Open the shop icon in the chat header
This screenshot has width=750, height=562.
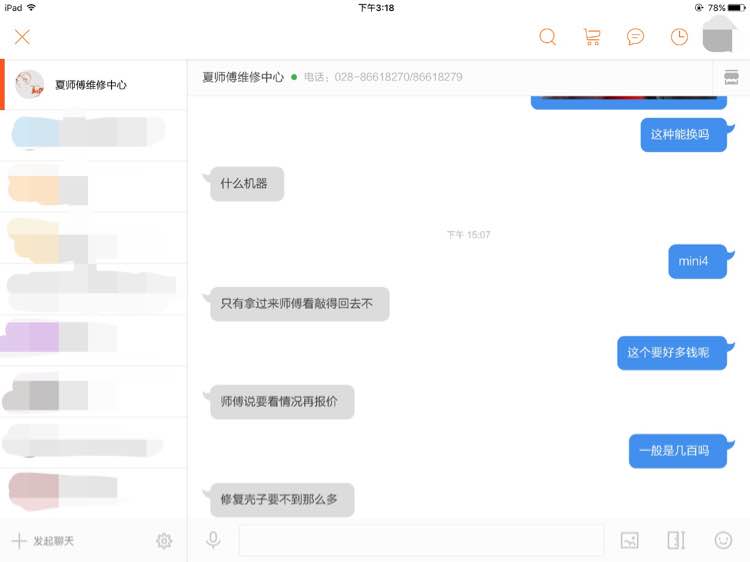pyautogui.click(x=731, y=77)
